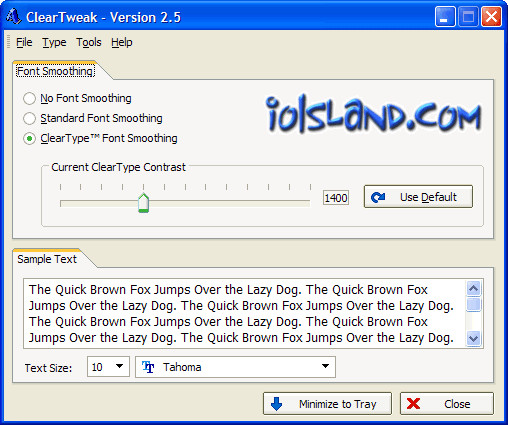Close window with title bar red X
The image size is (508, 425).
[x=491, y=16]
